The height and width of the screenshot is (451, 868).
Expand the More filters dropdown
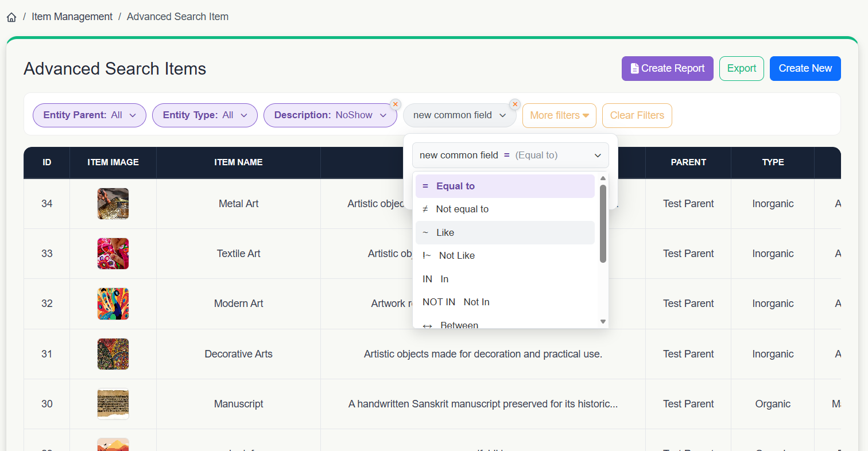559,115
